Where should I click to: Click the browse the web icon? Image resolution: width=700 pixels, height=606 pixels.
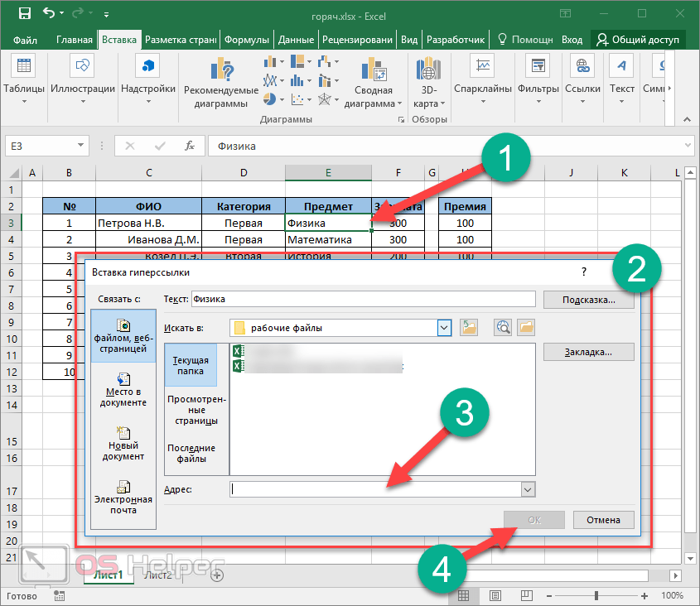(502, 328)
